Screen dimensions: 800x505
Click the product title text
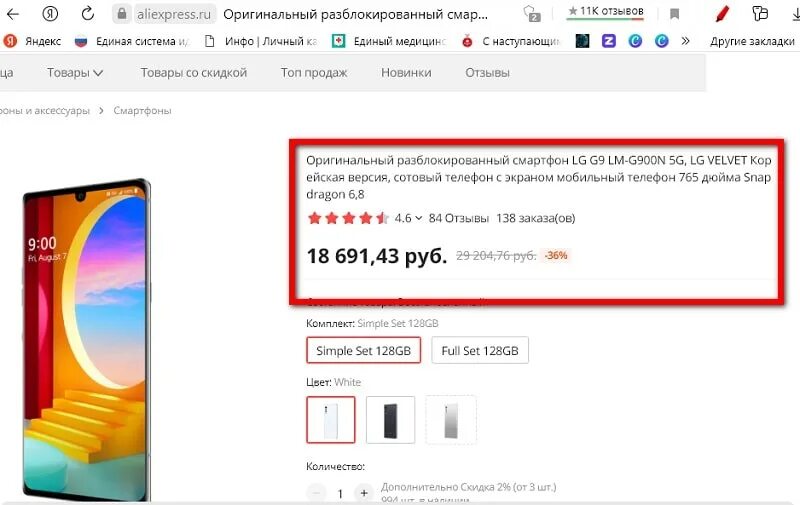pyautogui.click(x=539, y=177)
